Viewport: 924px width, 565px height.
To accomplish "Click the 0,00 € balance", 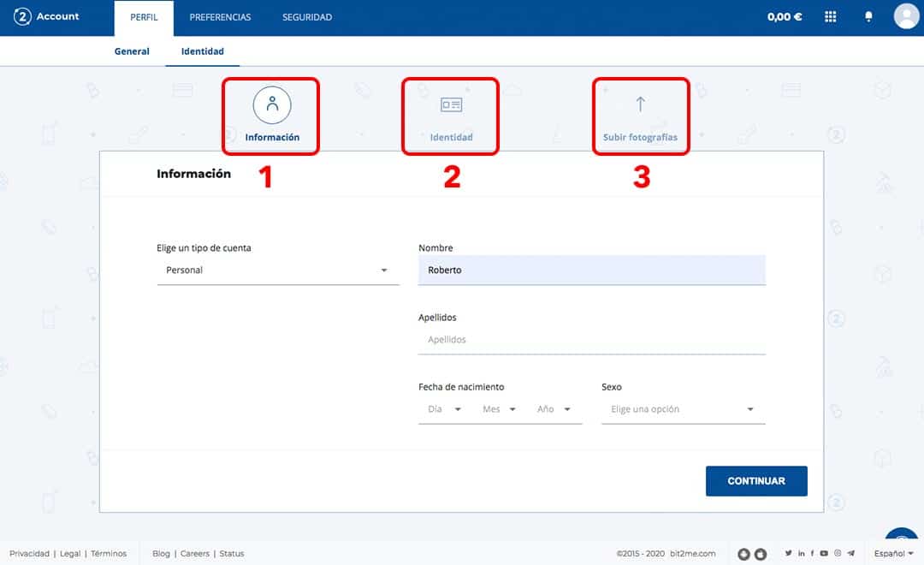I will pos(785,17).
